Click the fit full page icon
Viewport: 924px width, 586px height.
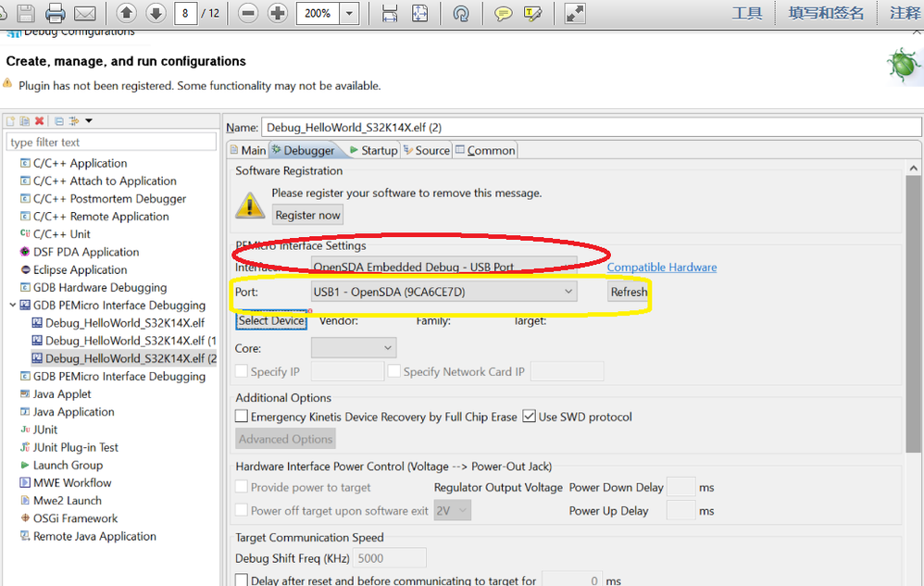tap(419, 14)
